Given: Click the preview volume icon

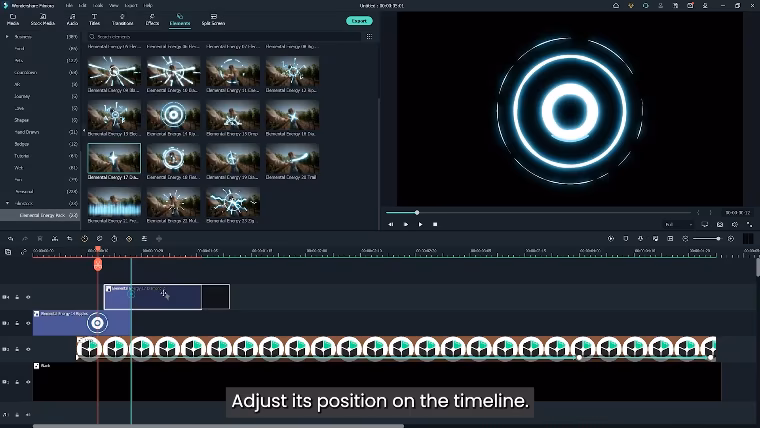Looking at the screenshot, I should pyautogui.click(x=735, y=224).
